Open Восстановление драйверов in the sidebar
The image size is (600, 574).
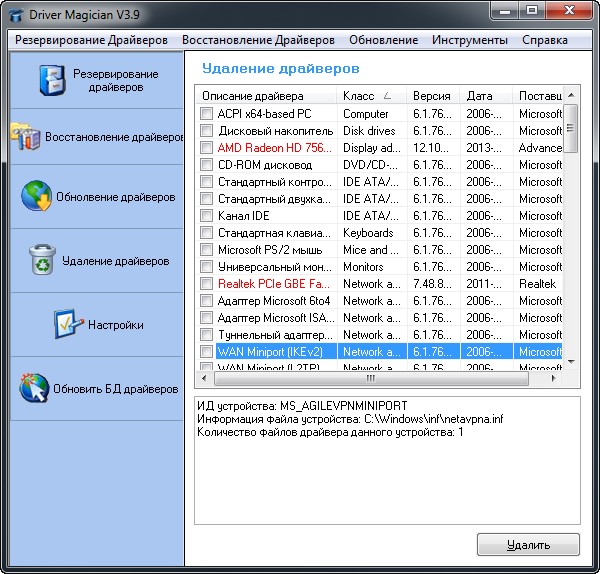coord(97,137)
